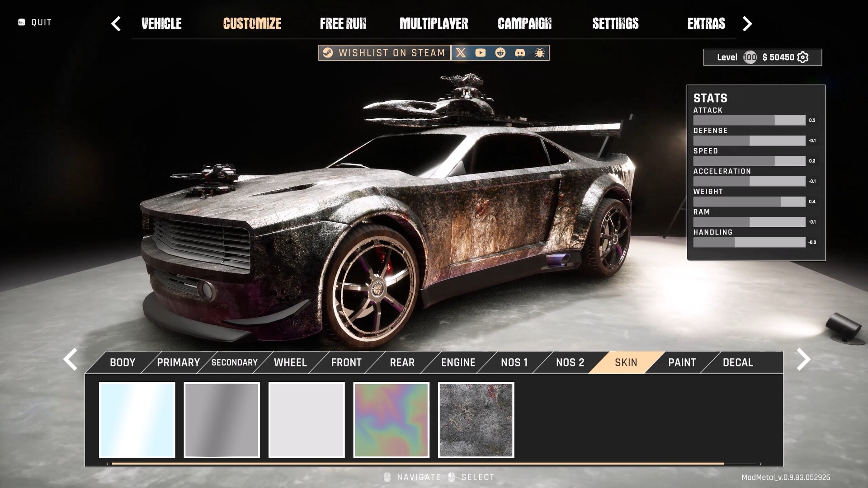Switch to the Secondary weapon tab
This screenshot has width=868, height=488.
(x=234, y=362)
